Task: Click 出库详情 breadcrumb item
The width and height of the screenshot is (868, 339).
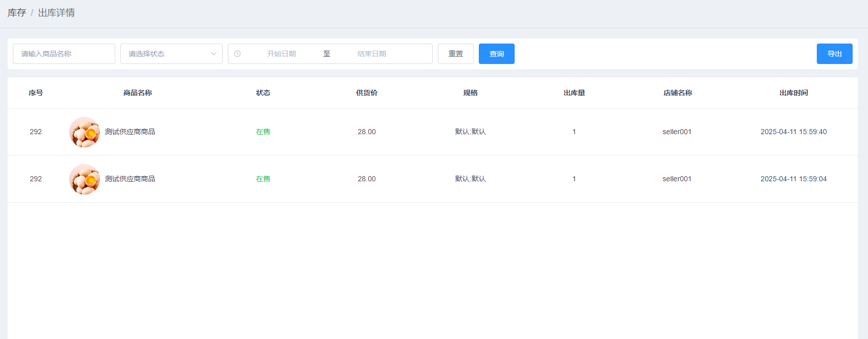Action: [x=56, y=13]
